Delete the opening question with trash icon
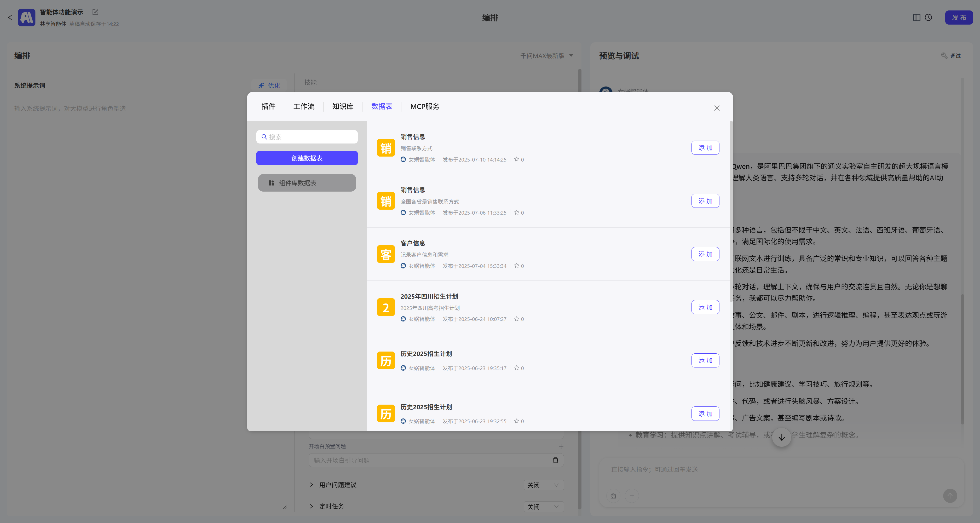 coord(555,460)
